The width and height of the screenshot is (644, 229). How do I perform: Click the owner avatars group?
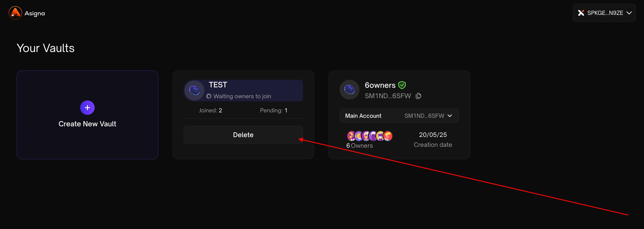tap(370, 136)
